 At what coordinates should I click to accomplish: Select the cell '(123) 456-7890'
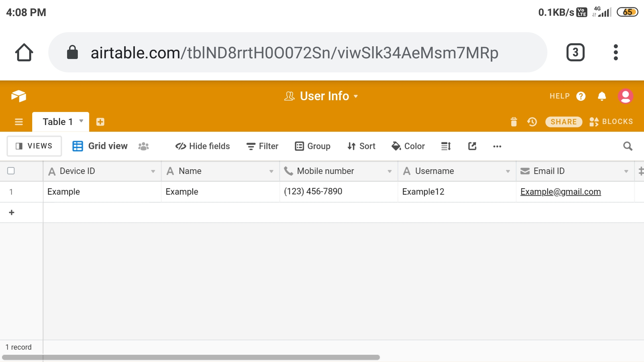[339, 192]
